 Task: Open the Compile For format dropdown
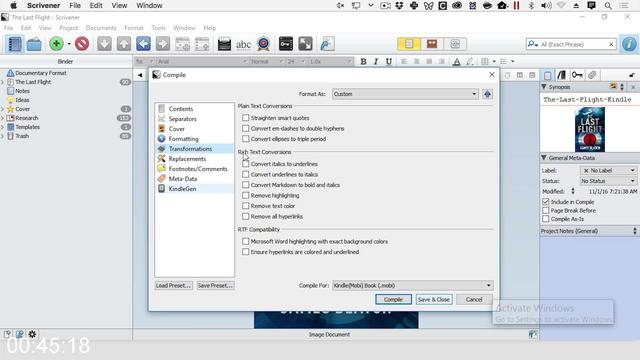tap(412, 286)
